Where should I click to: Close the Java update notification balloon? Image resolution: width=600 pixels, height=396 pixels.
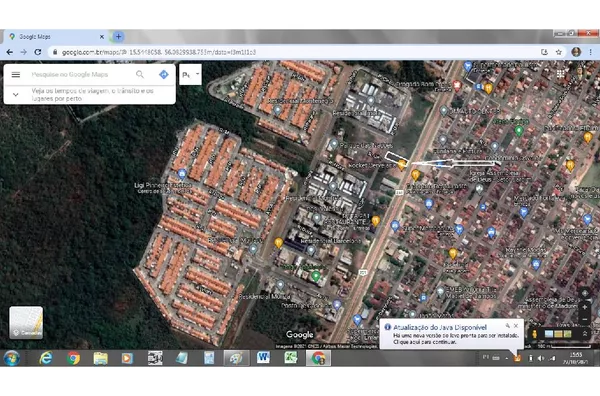(x=516, y=326)
